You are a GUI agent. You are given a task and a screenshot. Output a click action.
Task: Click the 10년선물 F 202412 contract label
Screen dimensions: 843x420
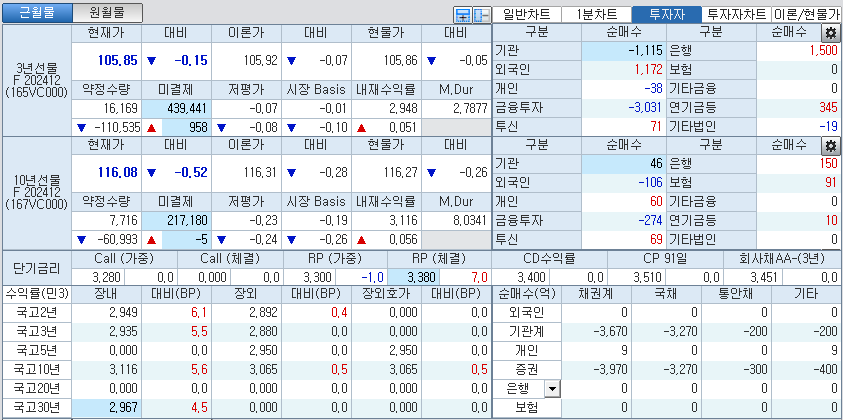(37, 193)
